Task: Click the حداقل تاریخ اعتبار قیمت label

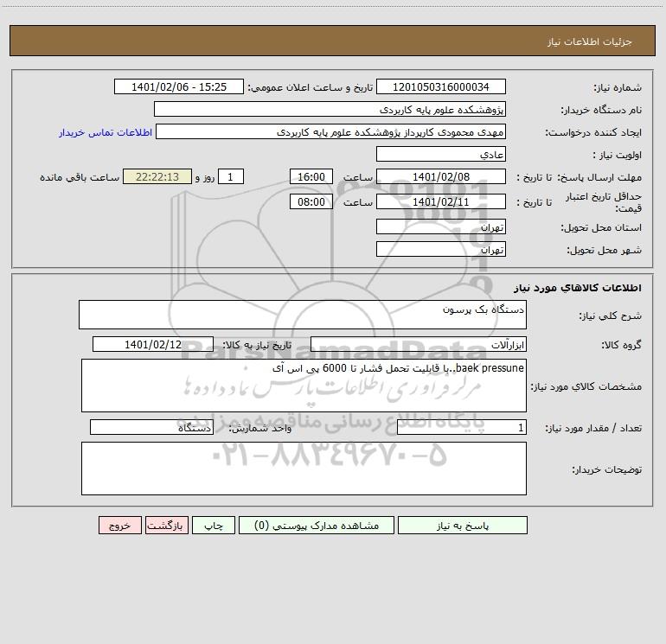Action: pyautogui.click(x=604, y=202)
